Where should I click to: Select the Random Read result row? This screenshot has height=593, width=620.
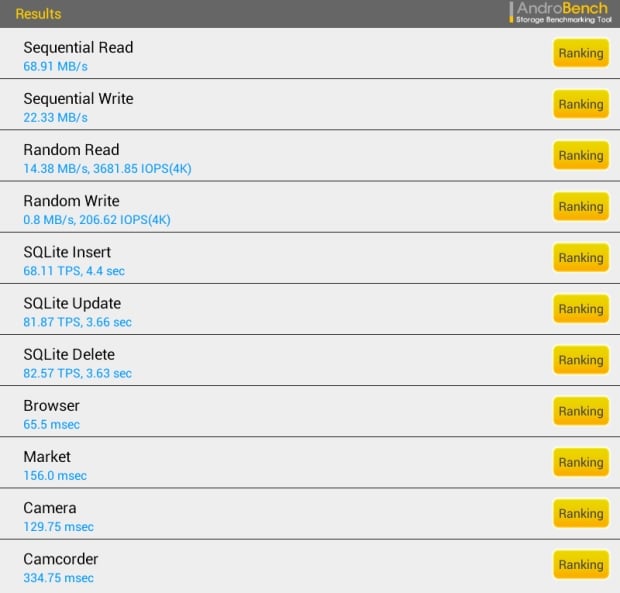[310, 155]
